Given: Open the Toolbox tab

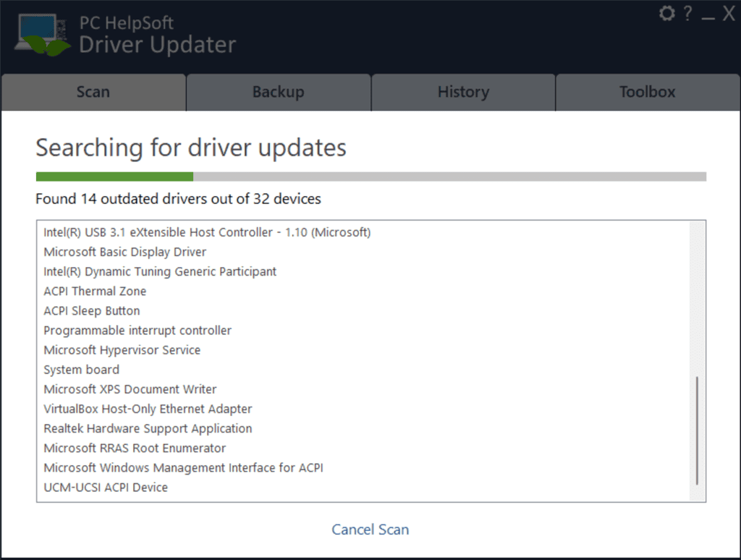Looking at the screenshot, I should tap(647, 92).
